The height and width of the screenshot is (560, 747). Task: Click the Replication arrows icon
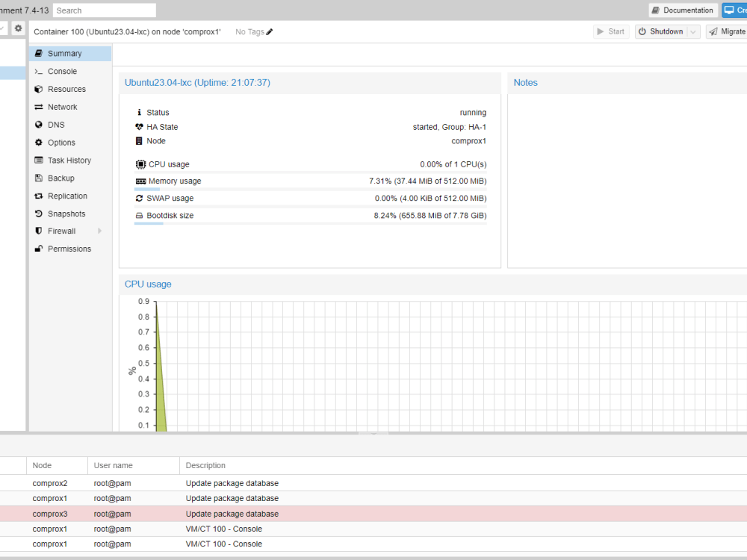coord(40,196)
